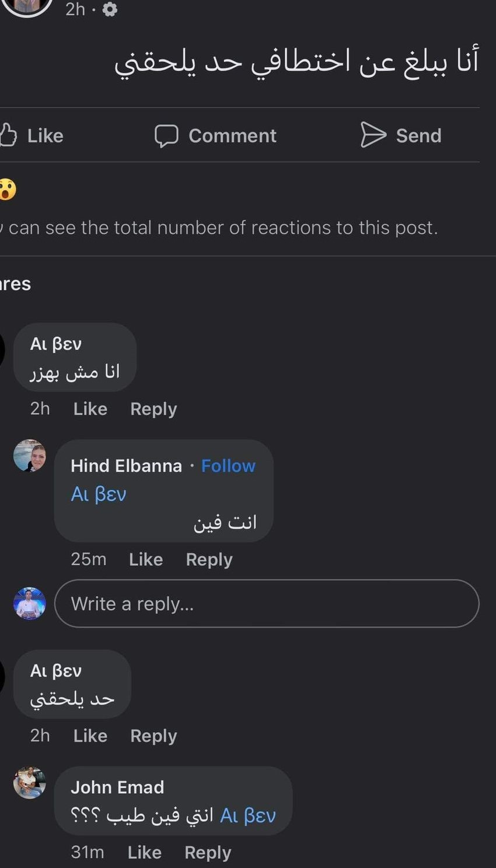Like Hind Elbanna's reply

point(146,559)
